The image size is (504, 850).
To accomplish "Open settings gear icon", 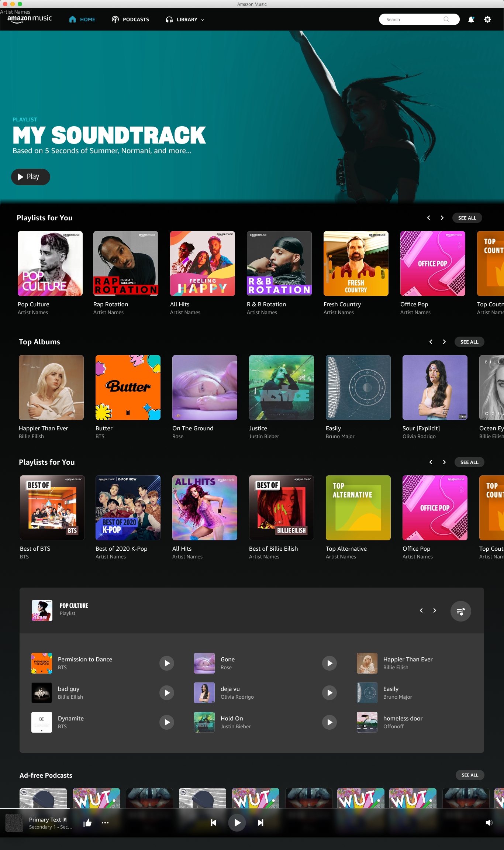I will click(x=487, y=20).
